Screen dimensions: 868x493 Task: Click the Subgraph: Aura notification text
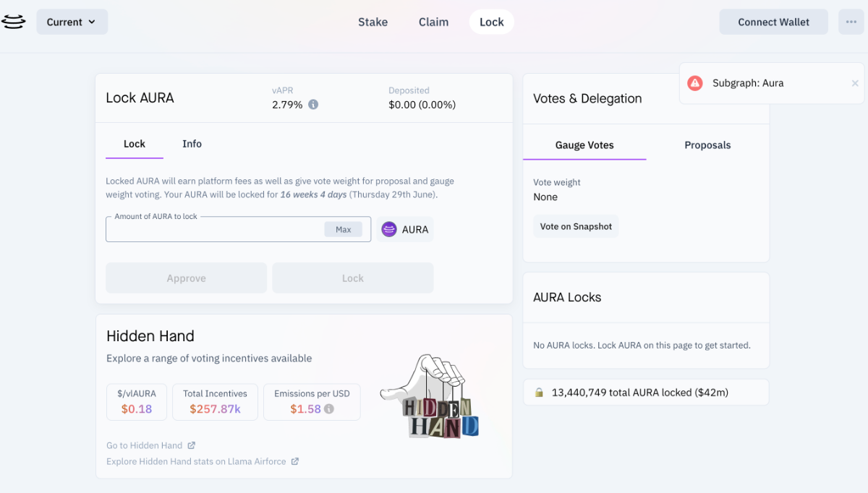748,83
